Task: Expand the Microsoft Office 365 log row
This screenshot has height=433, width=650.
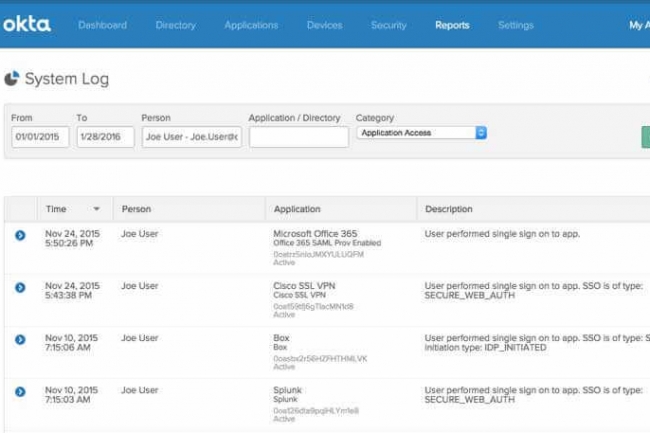Action: (20, 235)
